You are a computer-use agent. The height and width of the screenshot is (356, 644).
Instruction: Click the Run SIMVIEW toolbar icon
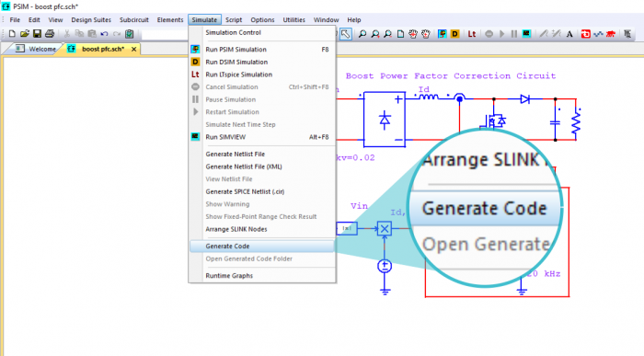click(x=526, y=34)
